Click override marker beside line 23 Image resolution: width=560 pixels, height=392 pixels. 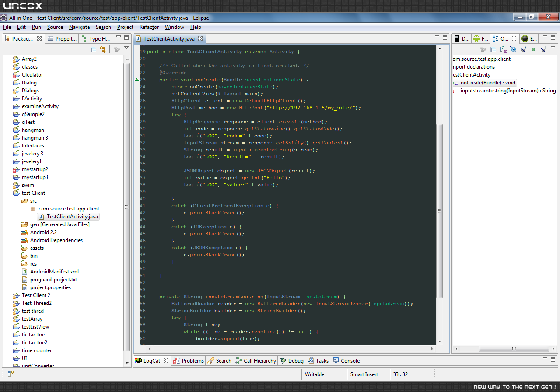(x=136, y=80)
